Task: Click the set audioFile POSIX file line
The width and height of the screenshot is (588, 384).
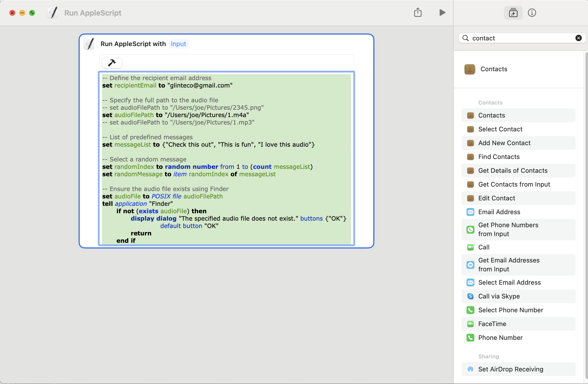Action: 162,196
